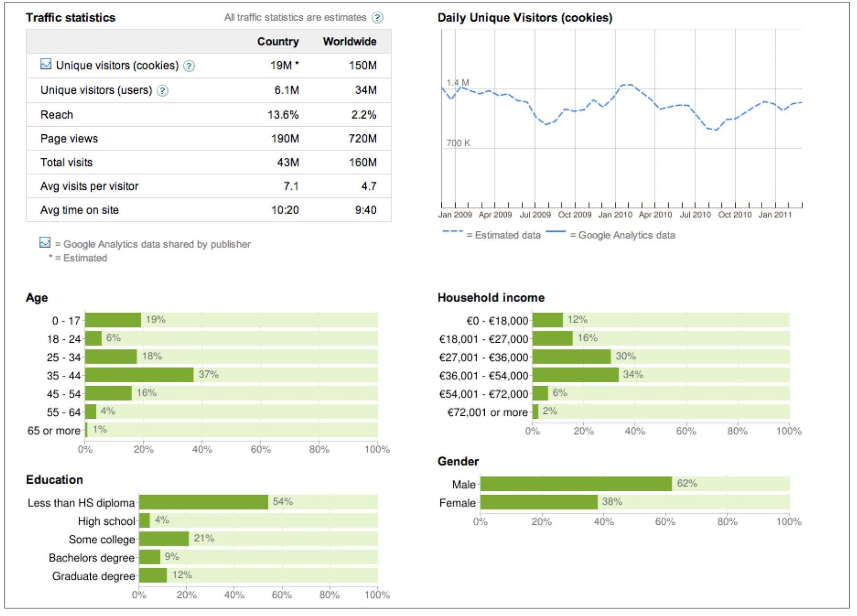Click the Daily Unique Visitors (cookies) heading

(525, 18)
